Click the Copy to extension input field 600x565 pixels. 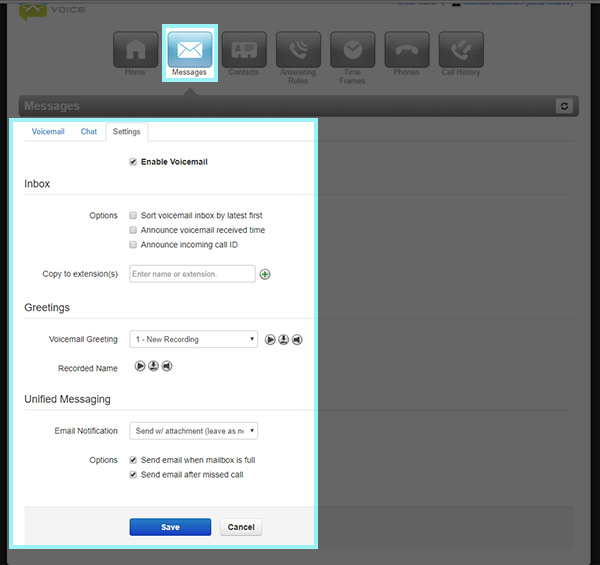192,274
